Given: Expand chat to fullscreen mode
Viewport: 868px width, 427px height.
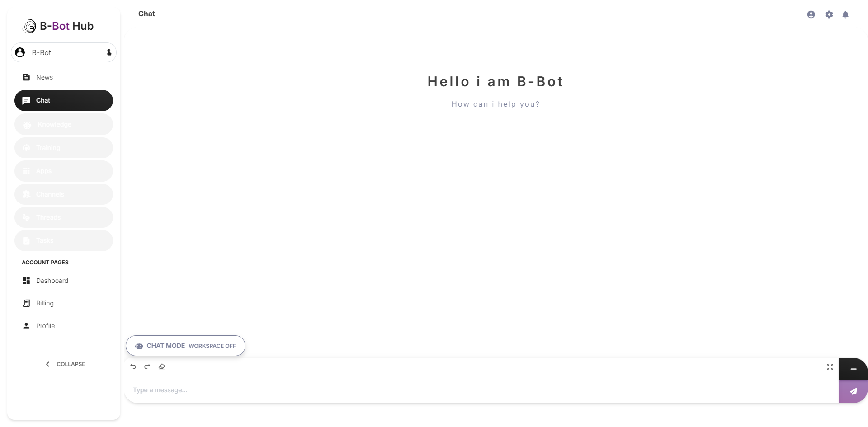Looking at the screenshot, I should 830,367.
